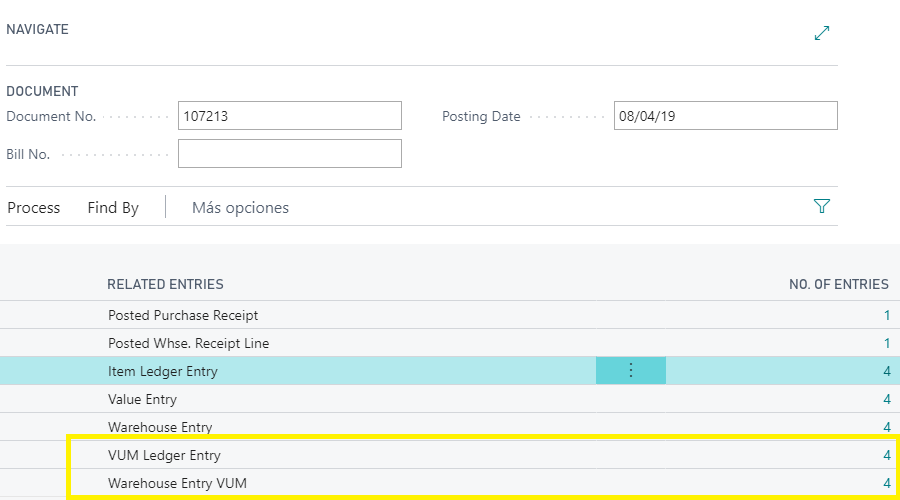The height and width of the screenshot is (500, 900).
Task: Select the Warehouse Entry VUM row
Action: [177, 483]
